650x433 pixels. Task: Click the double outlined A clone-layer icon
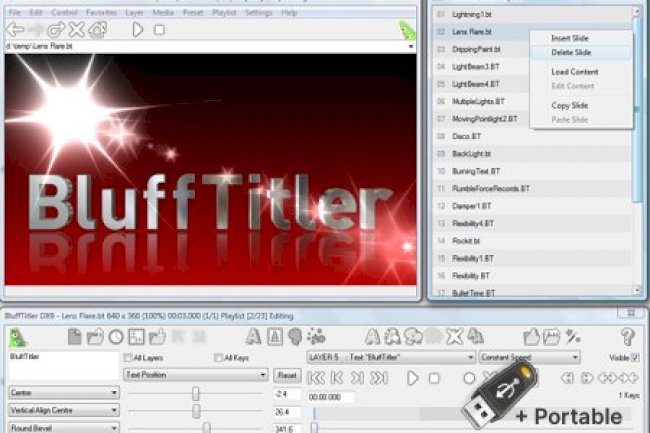[x=392, y=337]
